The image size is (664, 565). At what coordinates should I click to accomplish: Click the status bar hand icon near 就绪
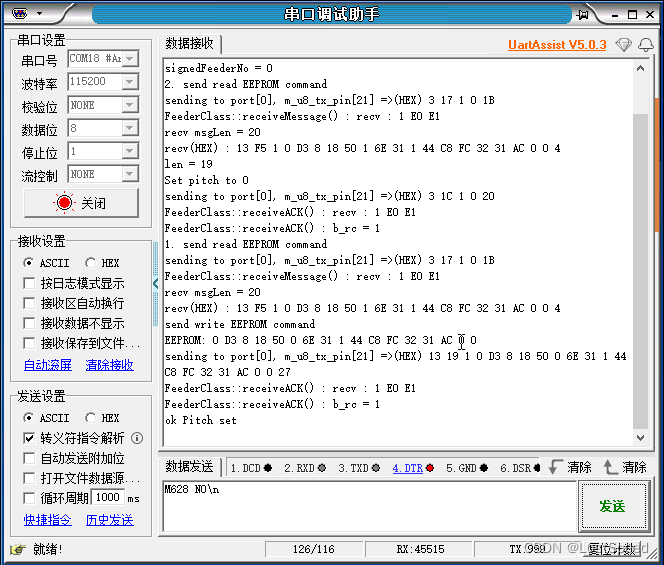18,549
